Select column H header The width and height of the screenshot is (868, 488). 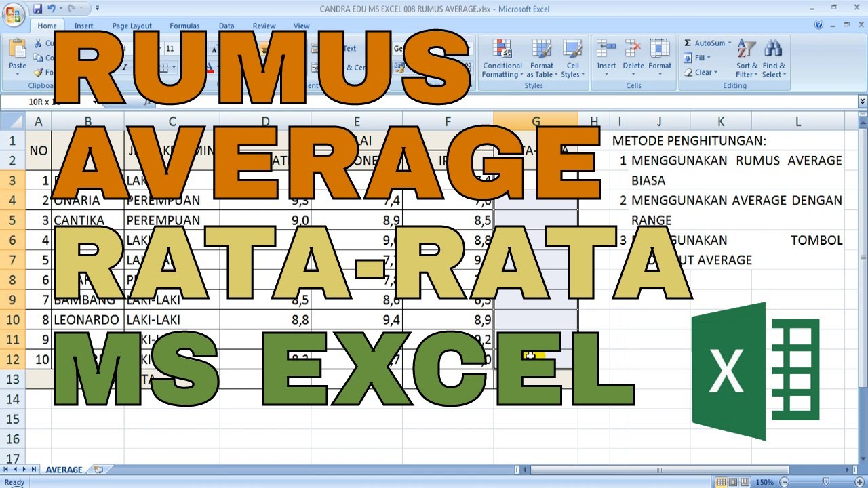point(594,121)
